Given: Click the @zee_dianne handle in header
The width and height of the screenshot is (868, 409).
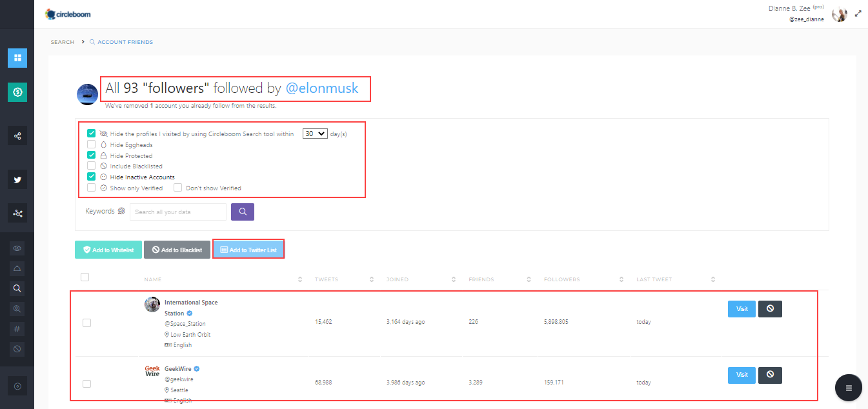Looking at the screenshot, I should [807, 19].
